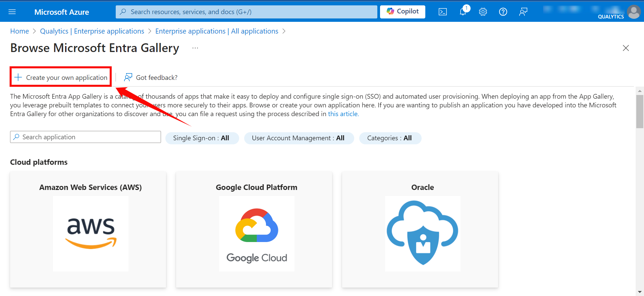Open the portal hamburger menu
The image size is (644, 296).
pos(12,12)
